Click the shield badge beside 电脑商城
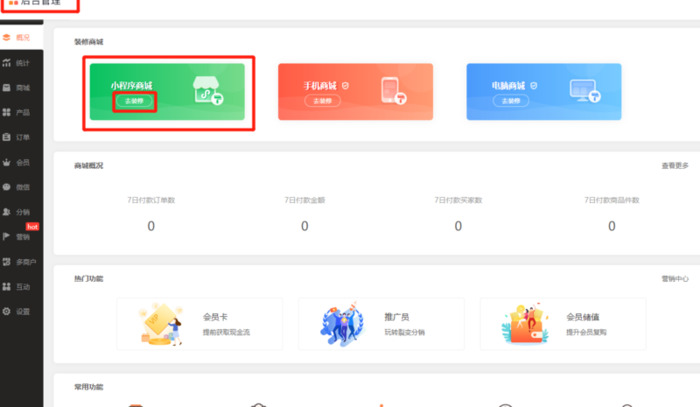The image size is (700, 407). click(x=533, y=86)
